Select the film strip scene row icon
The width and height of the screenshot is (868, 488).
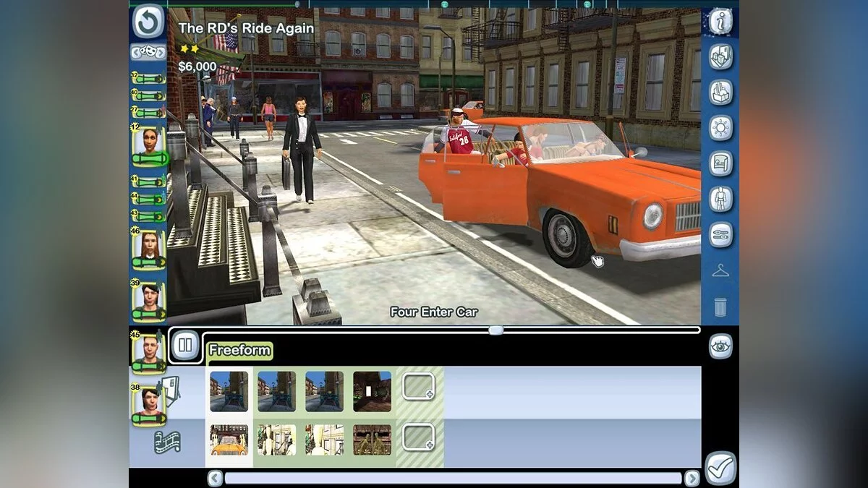pos(167,441)
